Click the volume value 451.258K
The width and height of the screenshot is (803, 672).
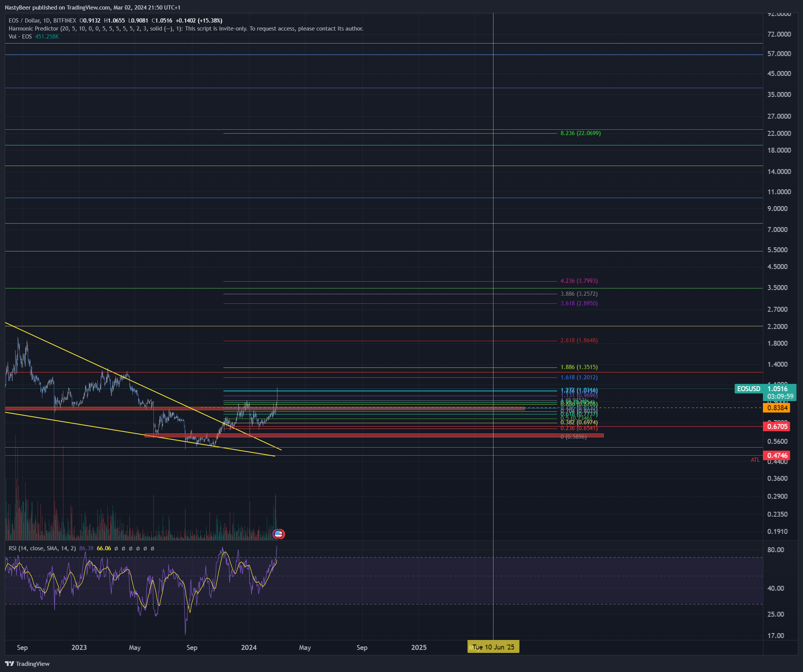point(47,37)
